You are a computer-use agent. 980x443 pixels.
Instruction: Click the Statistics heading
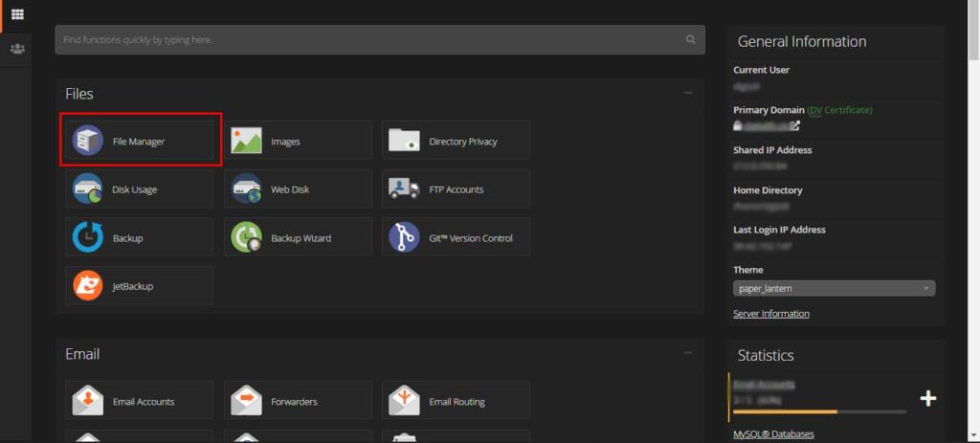[x=766, y=355]
